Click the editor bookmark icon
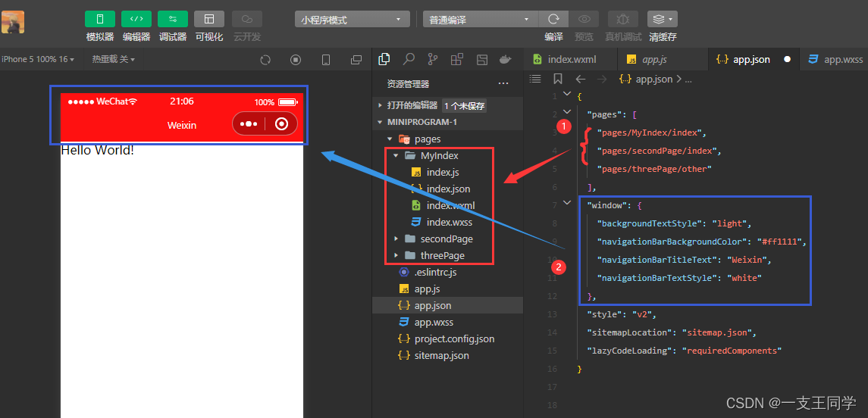Viewport: 868px width, 418px height. (558, 79)
